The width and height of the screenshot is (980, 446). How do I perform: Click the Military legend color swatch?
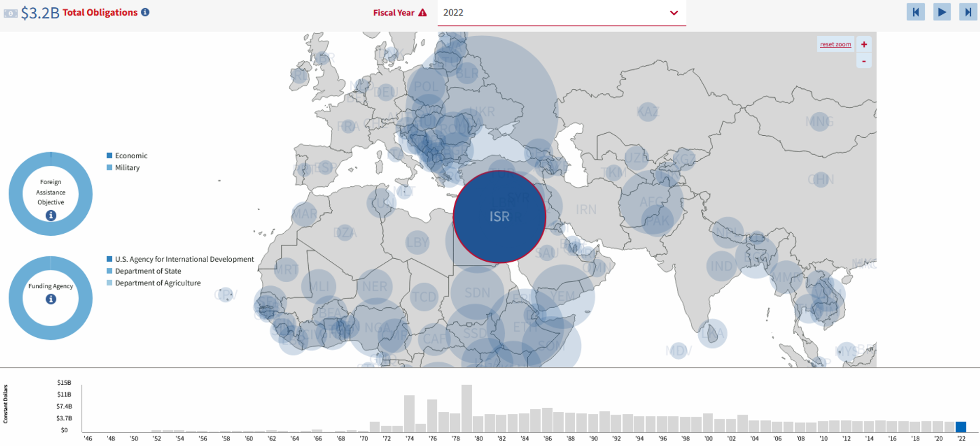coord(109,167)
